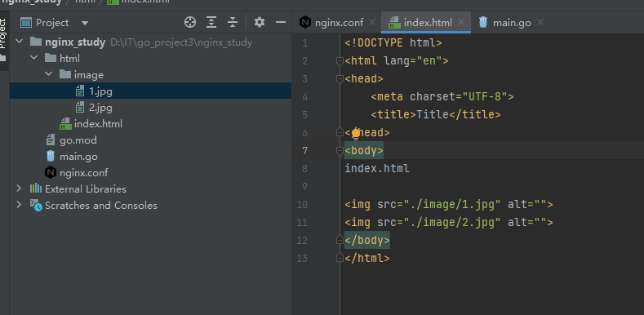Expand the External Libraries node
Image resolution: width=644 pixels, height=315 pixels.
pyautogui.click(x=19, y=189)
